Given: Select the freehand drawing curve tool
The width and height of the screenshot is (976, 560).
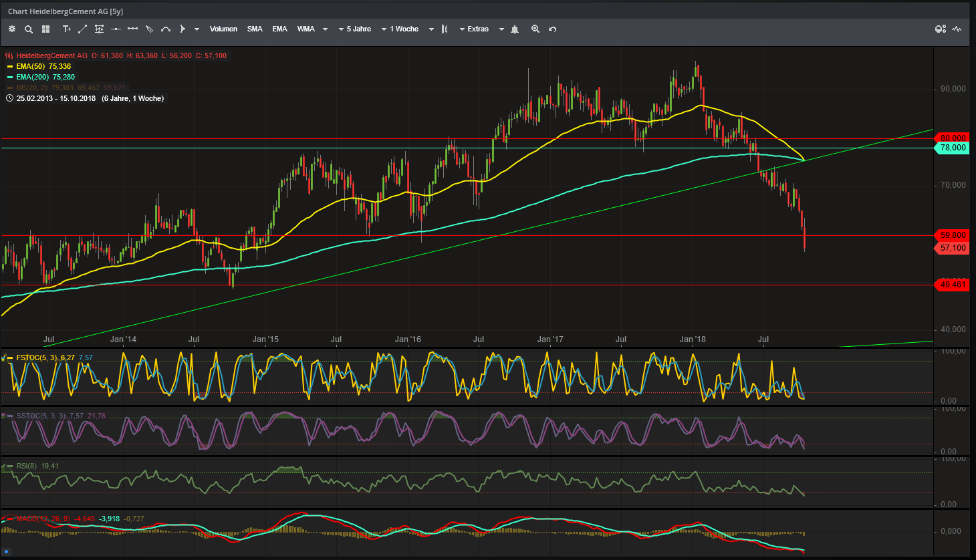Looking at the screenshot, I should point(165,29).
